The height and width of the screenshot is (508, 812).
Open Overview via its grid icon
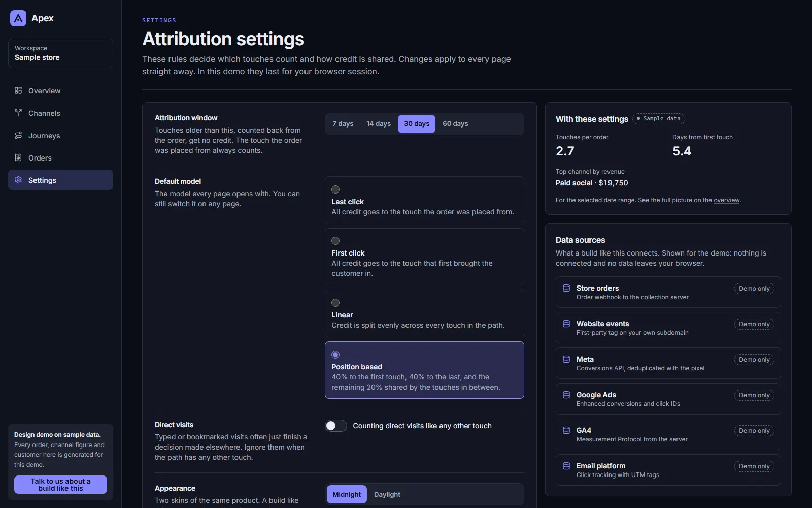point(18,90)
